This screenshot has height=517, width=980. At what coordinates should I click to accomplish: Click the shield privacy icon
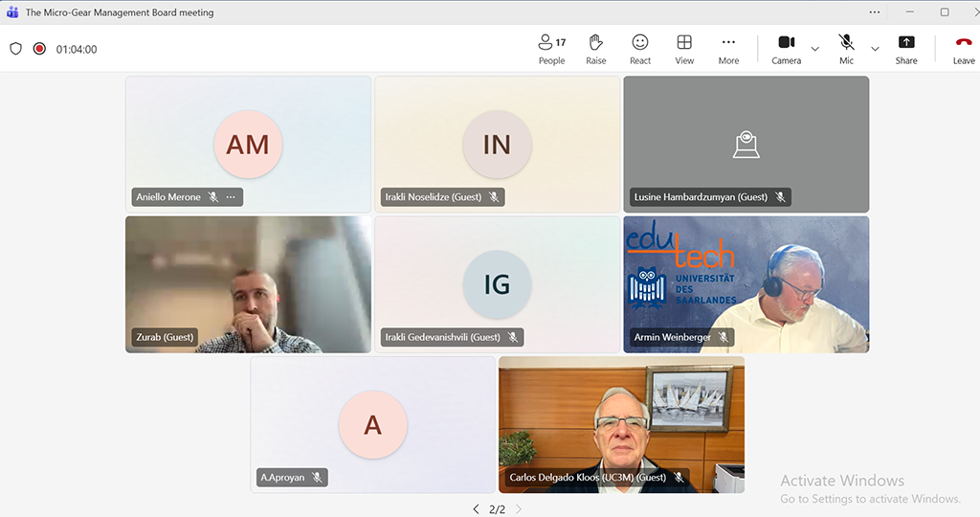[15, 49]
